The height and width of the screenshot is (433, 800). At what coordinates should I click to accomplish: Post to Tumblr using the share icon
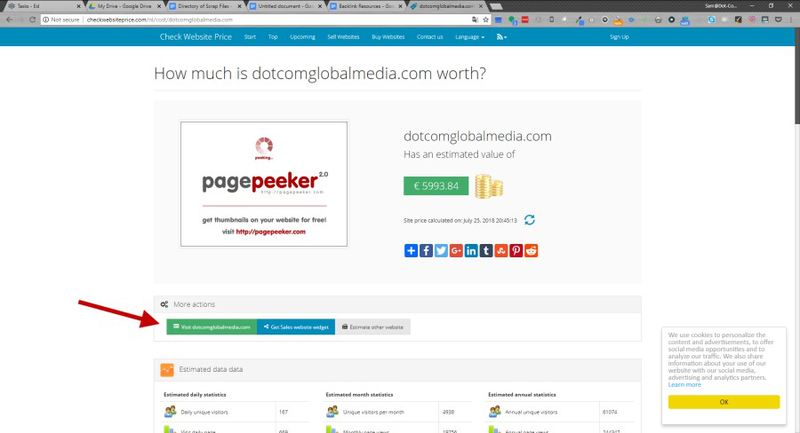coord(486,250)
